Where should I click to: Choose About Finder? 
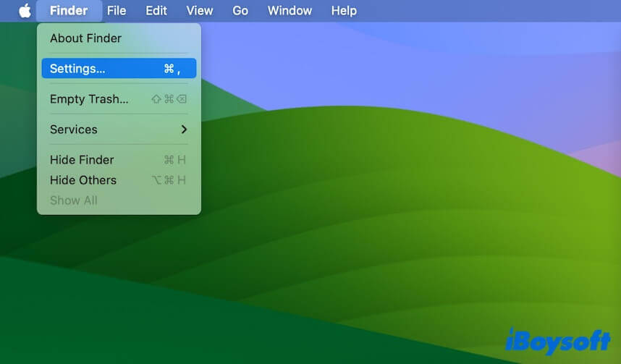coord(119,38)
